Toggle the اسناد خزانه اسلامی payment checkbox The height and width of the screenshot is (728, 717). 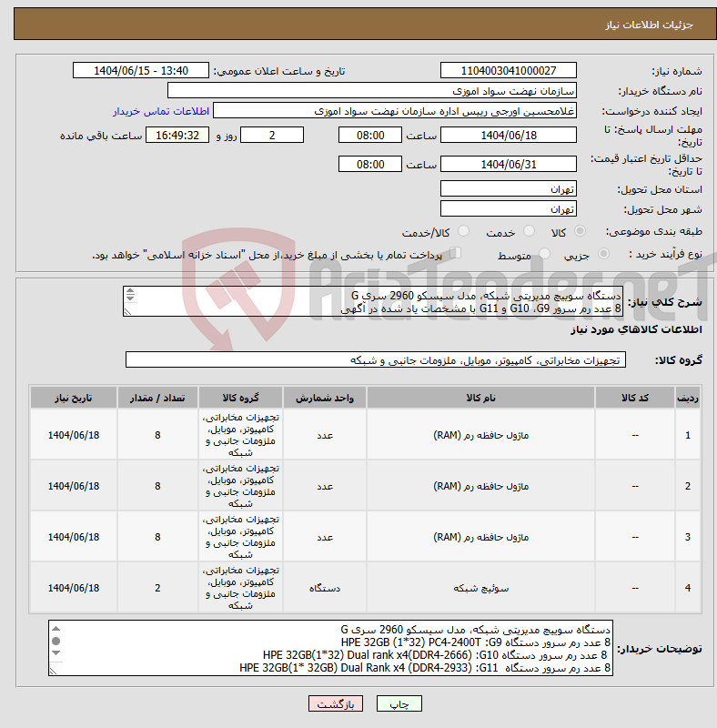(x=456, y=253)
